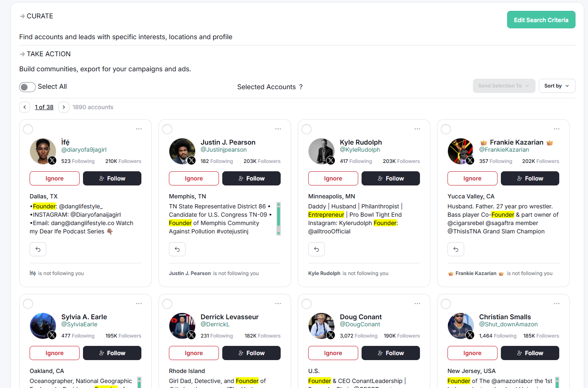Click undo arrow icon under Justin J. Pearson

pyautogui.click(x=177, y=249)
